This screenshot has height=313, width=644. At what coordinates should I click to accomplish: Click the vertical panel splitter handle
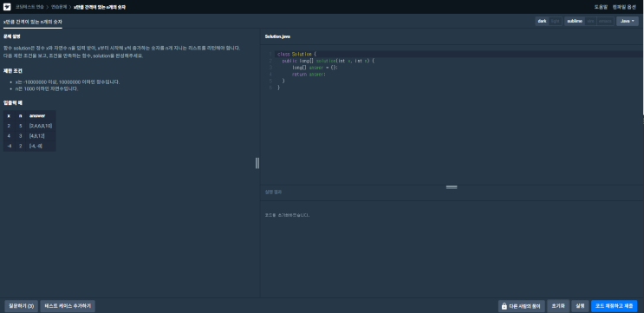257,163
